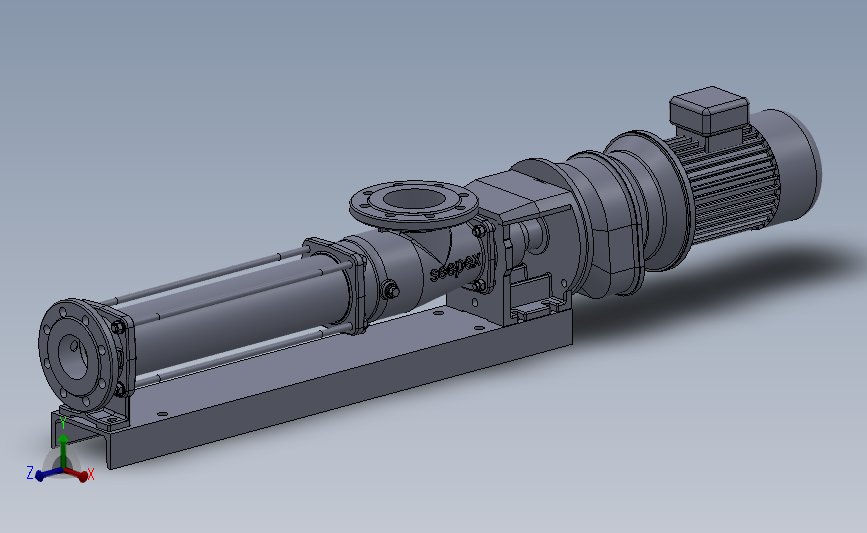Image resolution: width=867 pixels, height=533 pixels.
Task: Select the motor terminal box on top
Action: click(709, 110)
